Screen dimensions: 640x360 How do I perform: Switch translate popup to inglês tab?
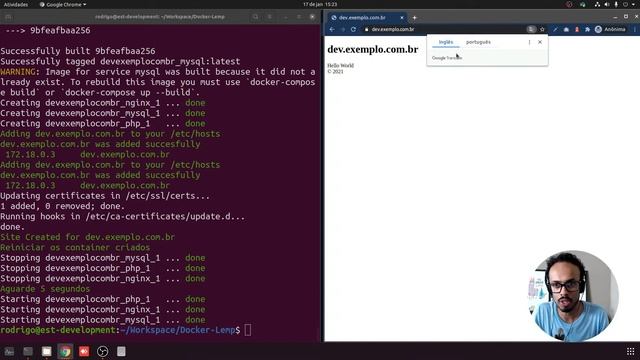446,42
